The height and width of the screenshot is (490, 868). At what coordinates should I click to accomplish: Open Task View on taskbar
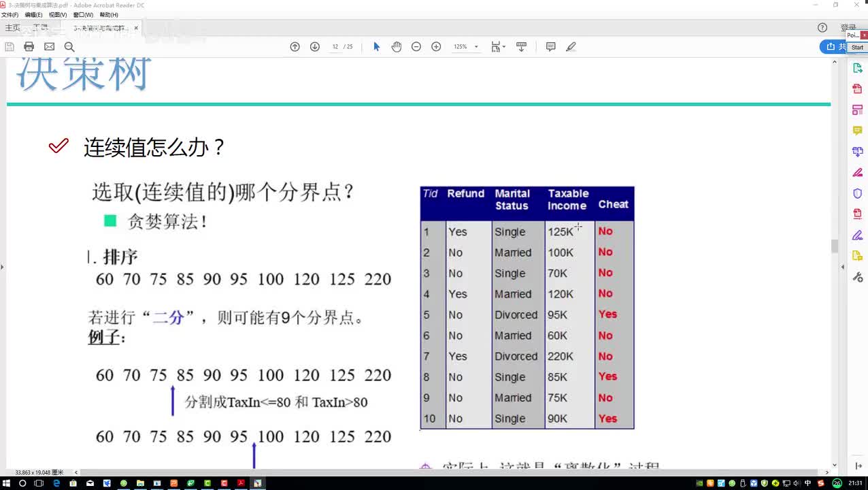(39, 483)
